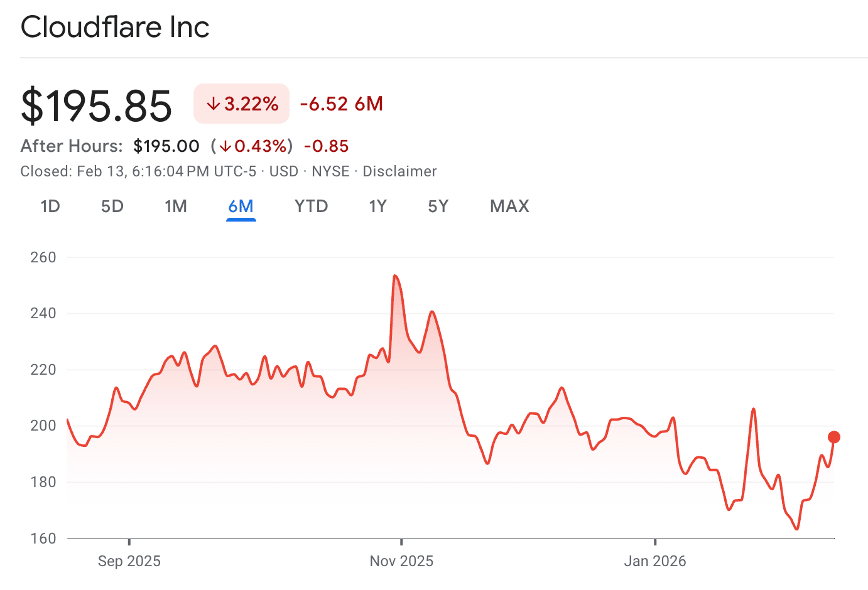This screenshot has height=590, width=868.
Task: Click the down arrow in 3.22% badge
Action: click(214, 104)
